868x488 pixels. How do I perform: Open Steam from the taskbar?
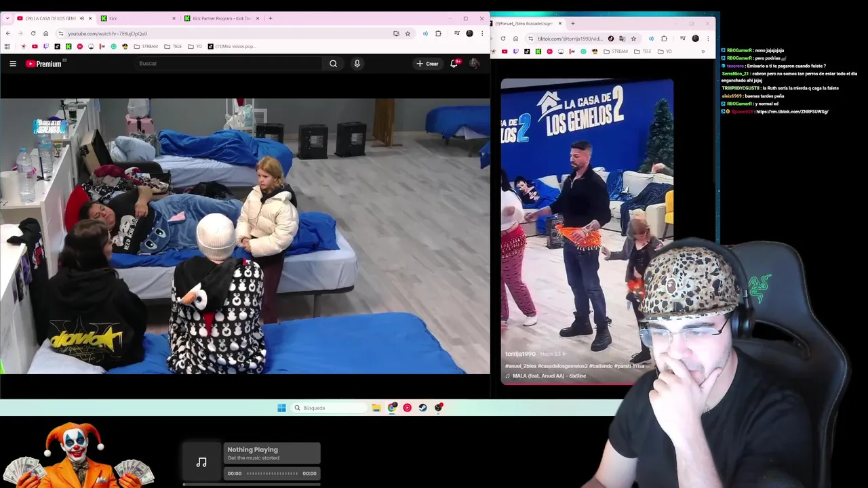422,408
